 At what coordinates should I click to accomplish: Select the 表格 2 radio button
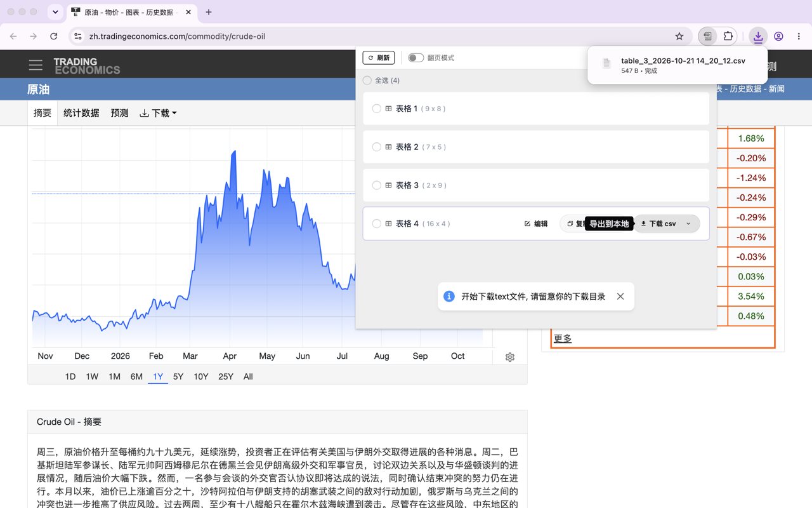coord(377,147)
